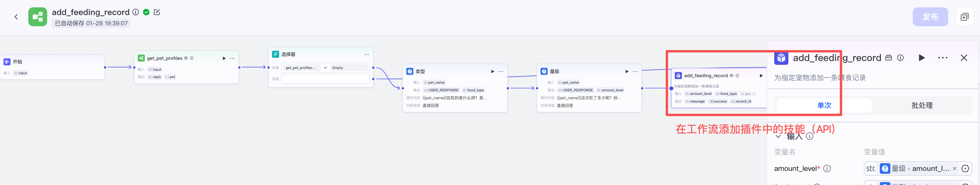Click the 发布 publish button
980x185 pixels.
(x=930, y=17)
